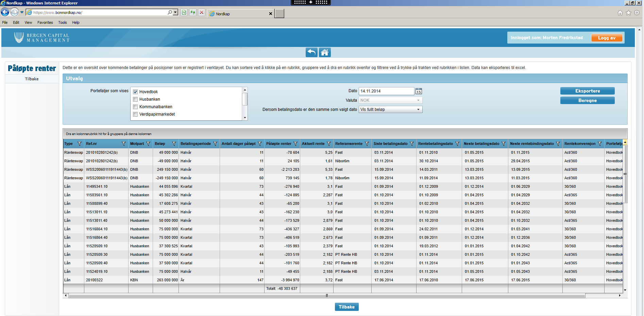Filter the Antall dager påløpt column
The height and width of the screenshot is (316, 644).
[x=260, y=144]
